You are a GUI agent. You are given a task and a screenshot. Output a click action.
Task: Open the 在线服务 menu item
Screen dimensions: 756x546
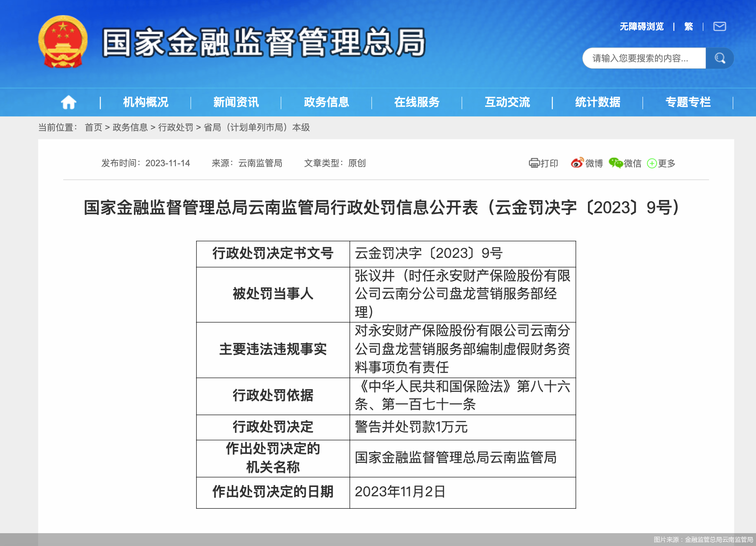click(x=417, y=102)
